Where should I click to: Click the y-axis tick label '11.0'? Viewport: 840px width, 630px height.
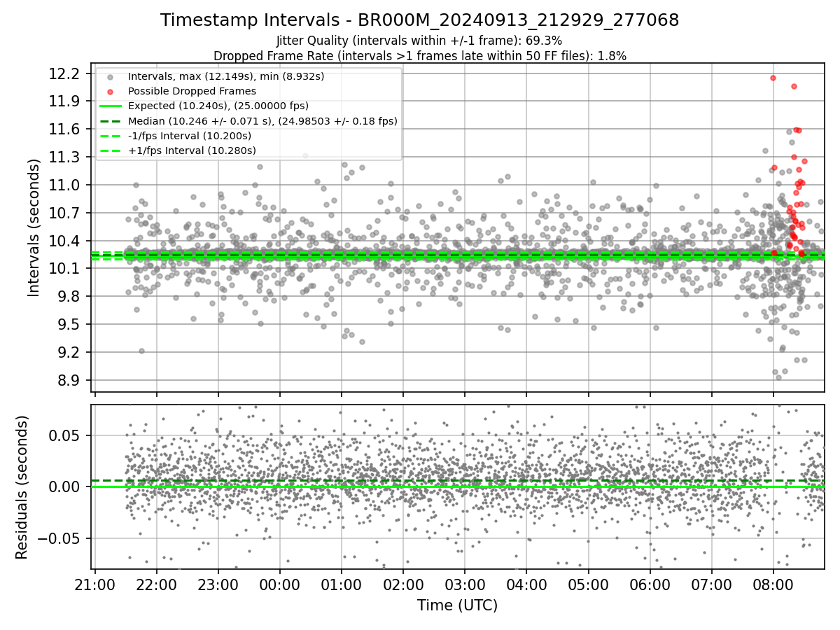pos(65,185)
